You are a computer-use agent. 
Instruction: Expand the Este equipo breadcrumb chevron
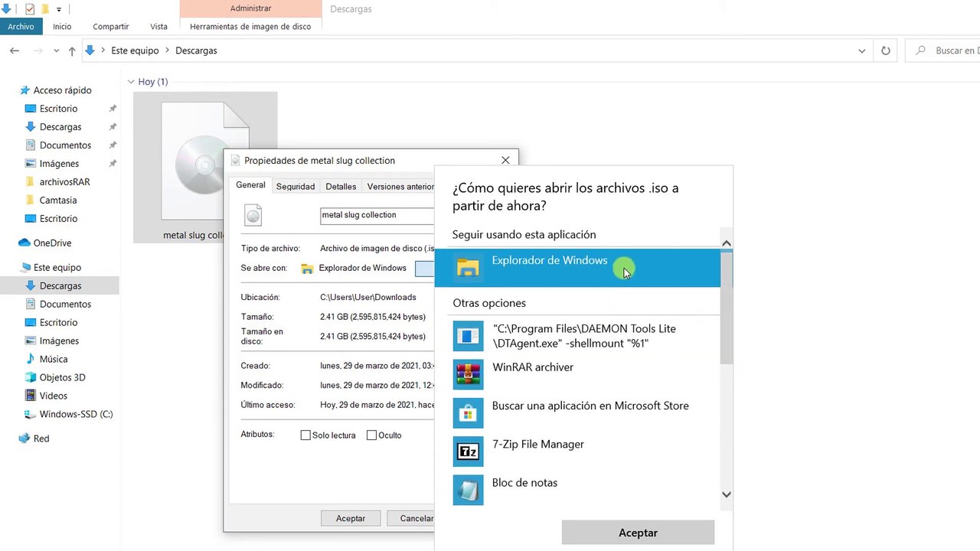(x=167, y=51)
